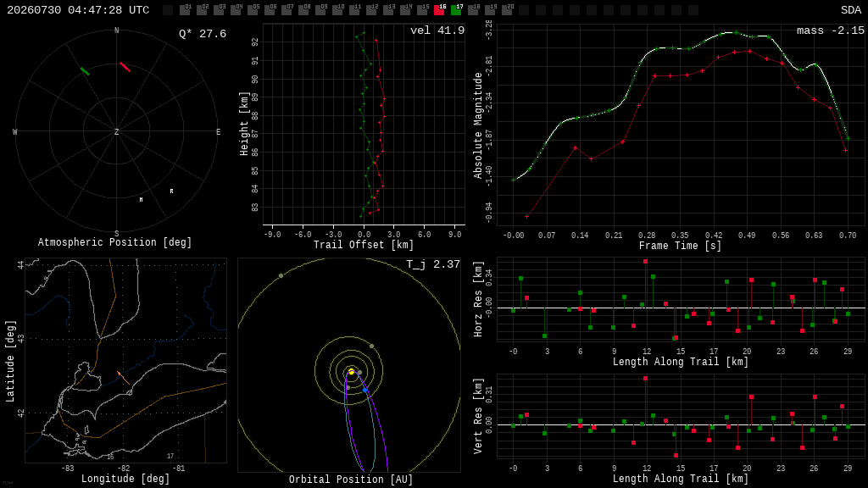
Task: Click the Orbital Position [AU] caption
Action: [351, 480]
